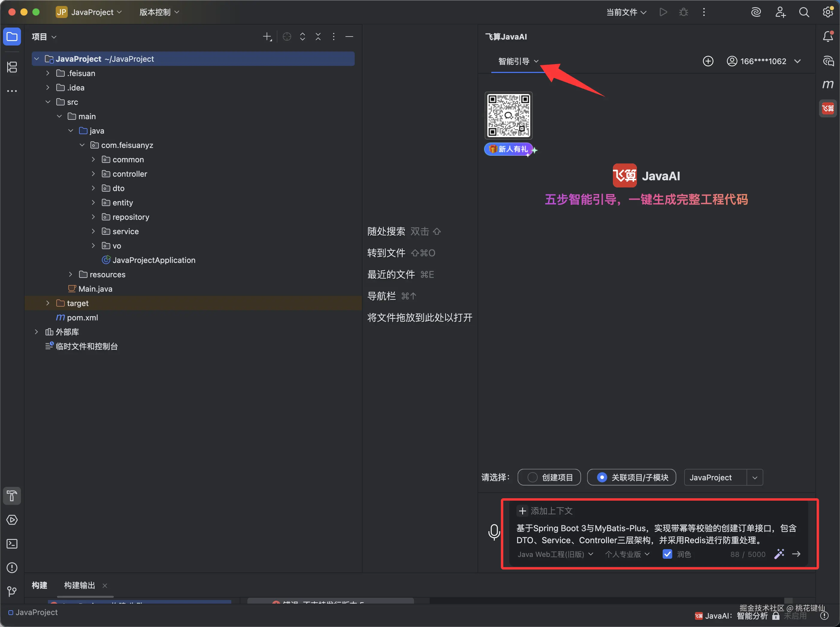Screen dimensions: 840x627
Task: Open the Build hammer tool window
Action: click(x=12, y=496)
